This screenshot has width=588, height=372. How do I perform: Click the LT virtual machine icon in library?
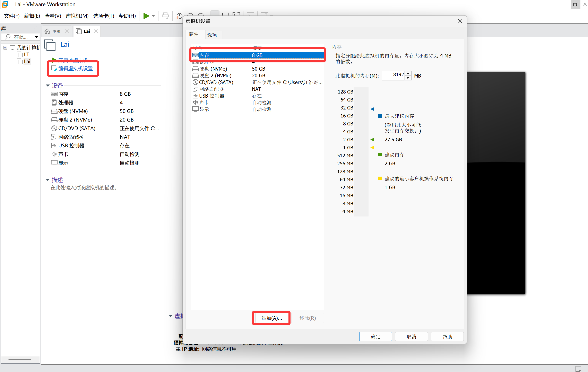tap(19, 54)
